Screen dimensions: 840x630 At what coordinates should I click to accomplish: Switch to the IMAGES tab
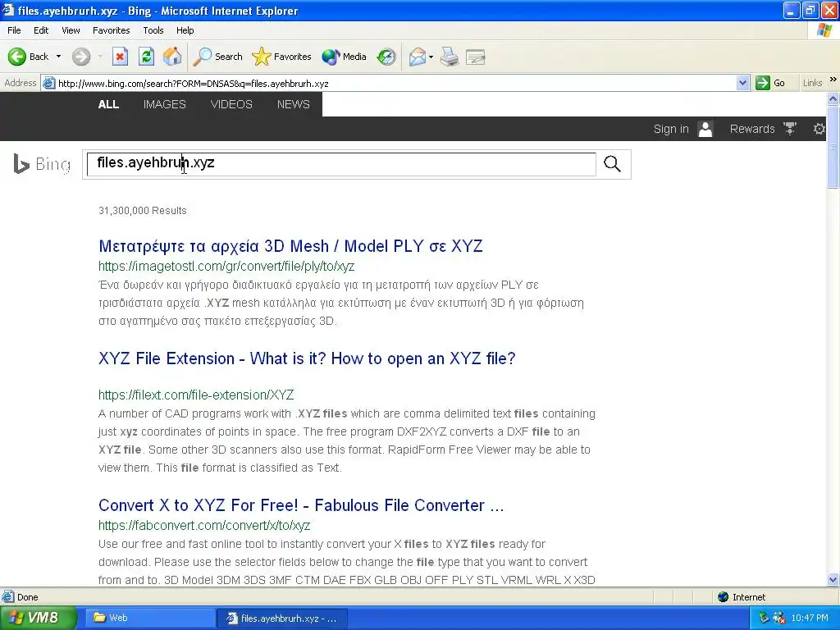(x=164, y=104)
